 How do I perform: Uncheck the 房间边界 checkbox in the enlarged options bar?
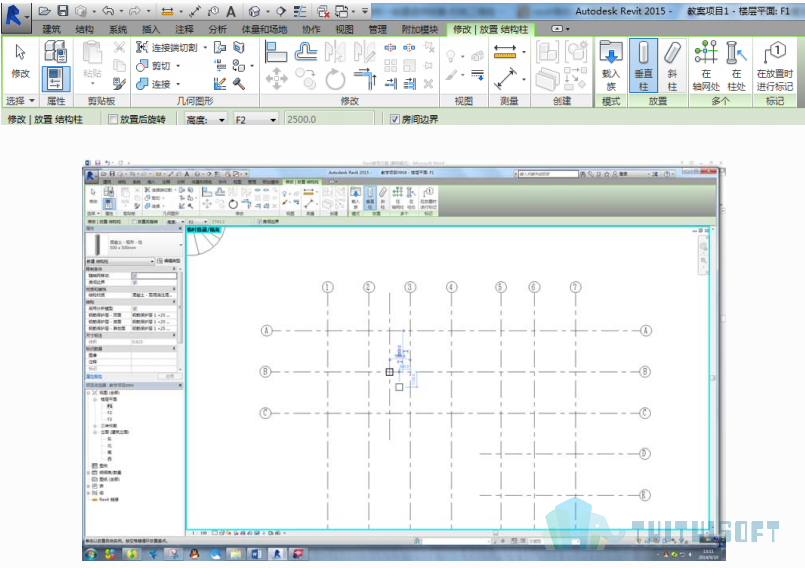[394, 119]
